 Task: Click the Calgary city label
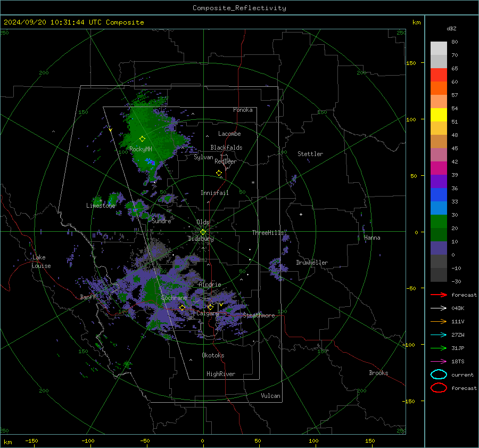click(x=208, y=313)
